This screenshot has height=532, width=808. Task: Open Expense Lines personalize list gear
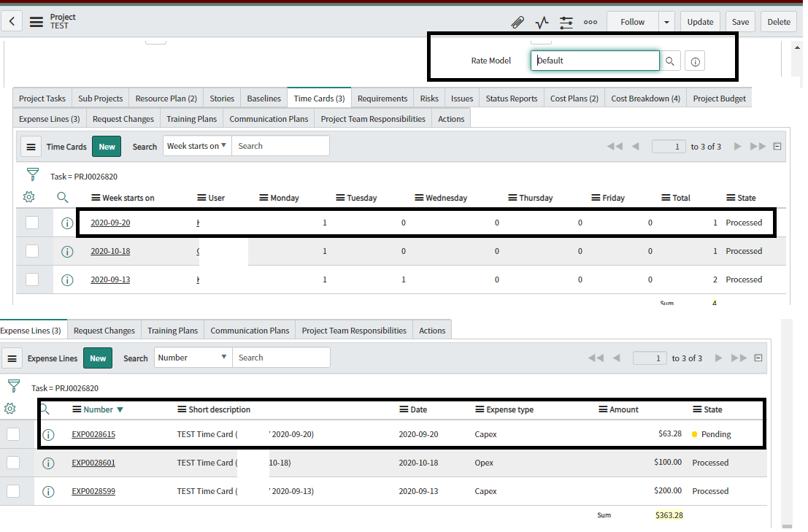click(9, 409)
